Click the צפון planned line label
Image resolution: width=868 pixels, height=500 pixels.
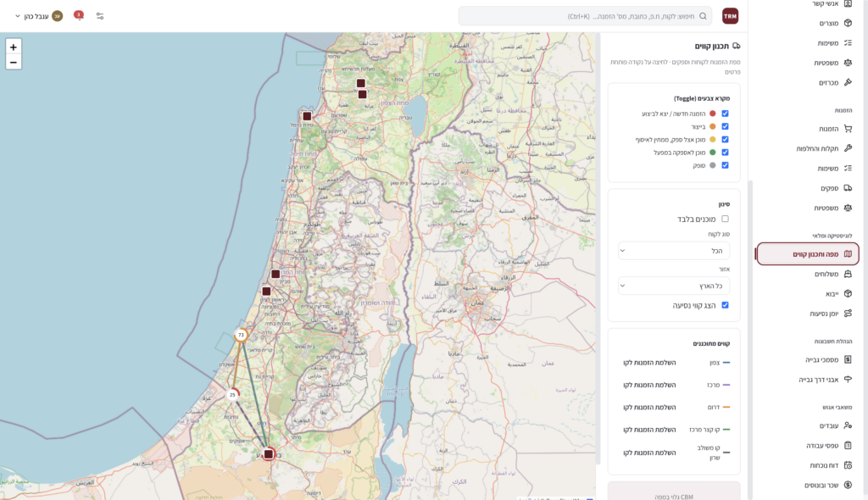715,363
